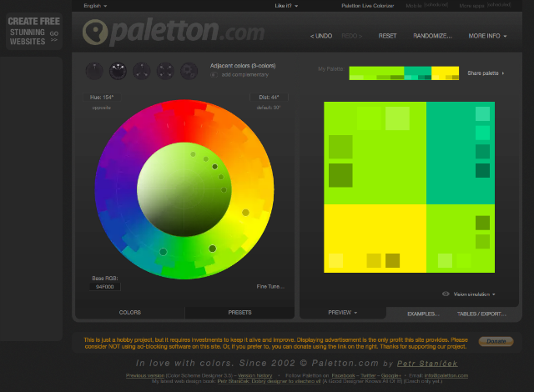
Task: Click the Dist 44° value box
Action: point(269,98)
